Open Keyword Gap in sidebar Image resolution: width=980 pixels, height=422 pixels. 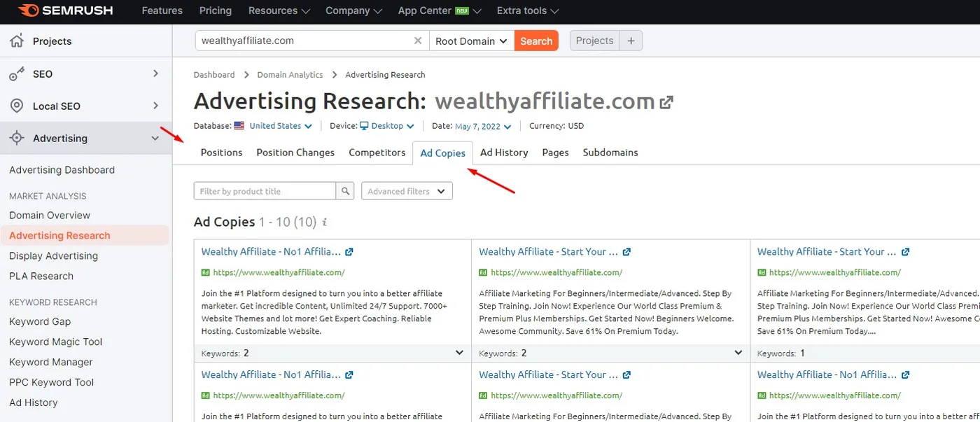40,322
